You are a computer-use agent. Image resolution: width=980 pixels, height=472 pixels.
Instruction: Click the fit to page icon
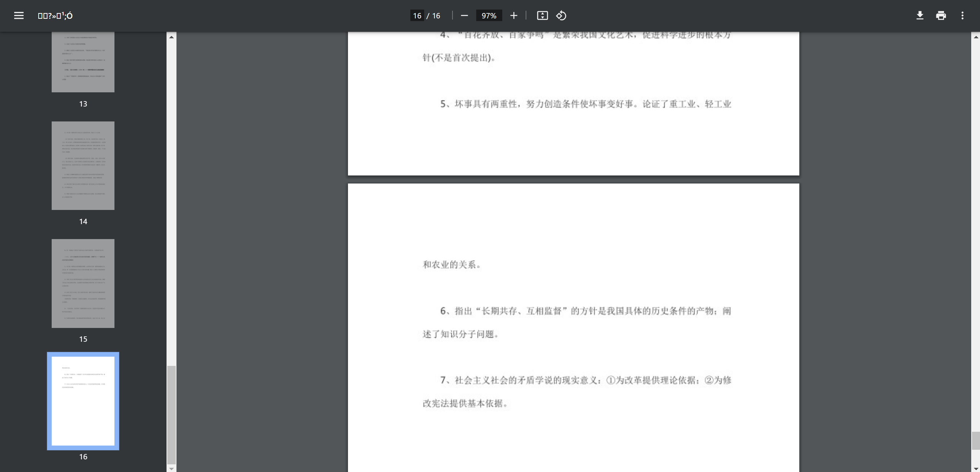pyautogui.click(x=542, y=16)
